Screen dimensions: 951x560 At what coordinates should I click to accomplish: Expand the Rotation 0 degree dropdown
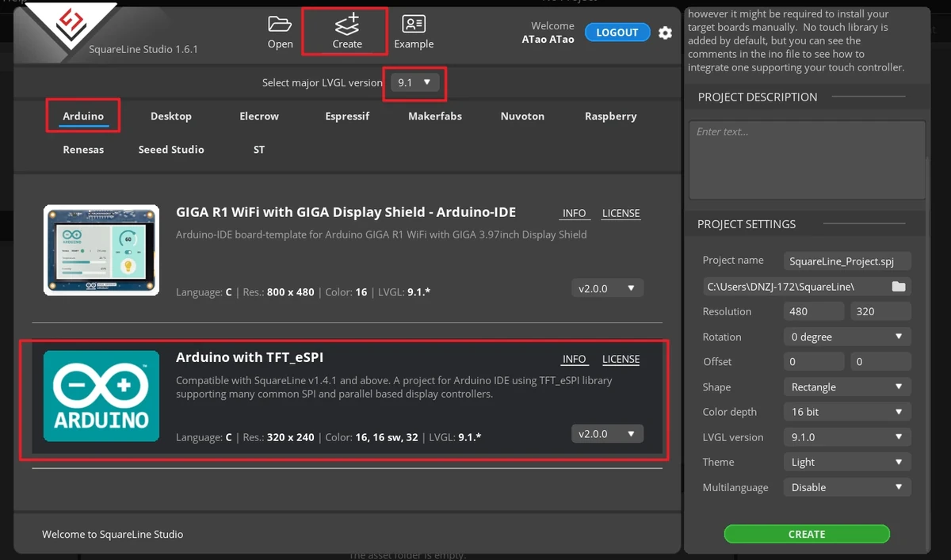click(846, 337)
